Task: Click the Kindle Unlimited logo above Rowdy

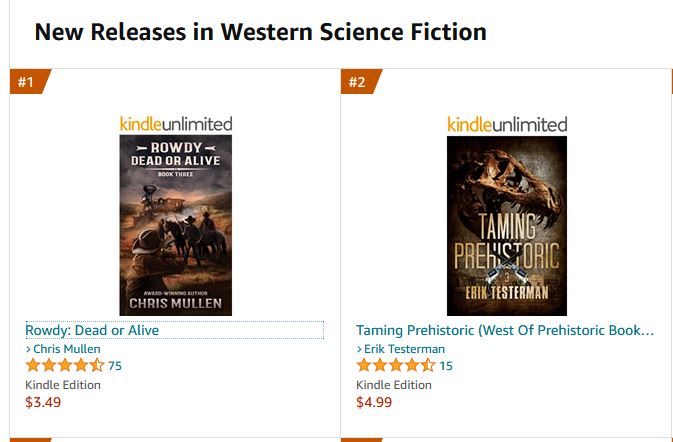Action: 175,124
